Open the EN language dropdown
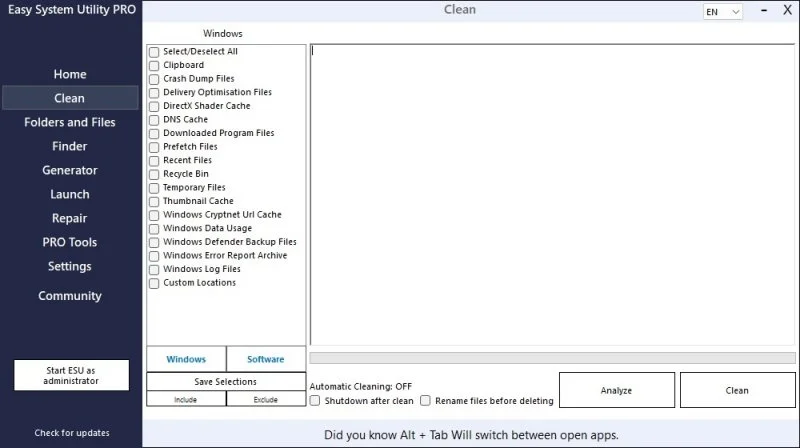The image size is (800, 448). coord(722,12)
